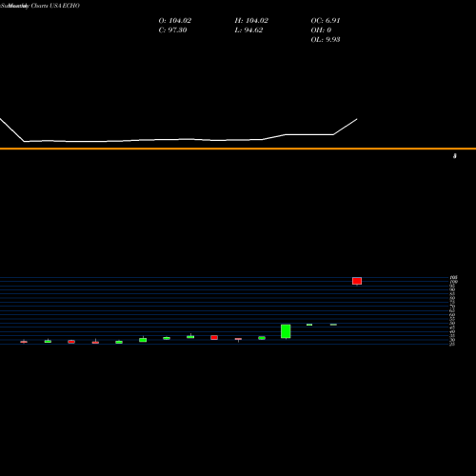Select the tall green candlestick

(286, 331)
